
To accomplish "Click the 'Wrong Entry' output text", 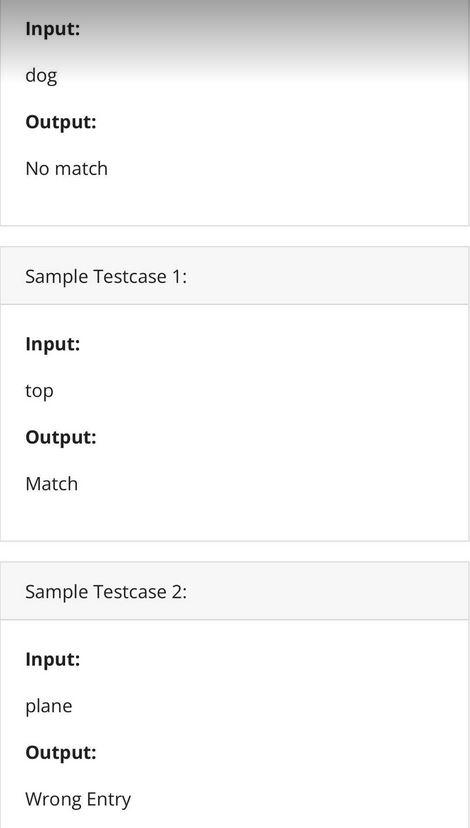I will click(78, 799).
